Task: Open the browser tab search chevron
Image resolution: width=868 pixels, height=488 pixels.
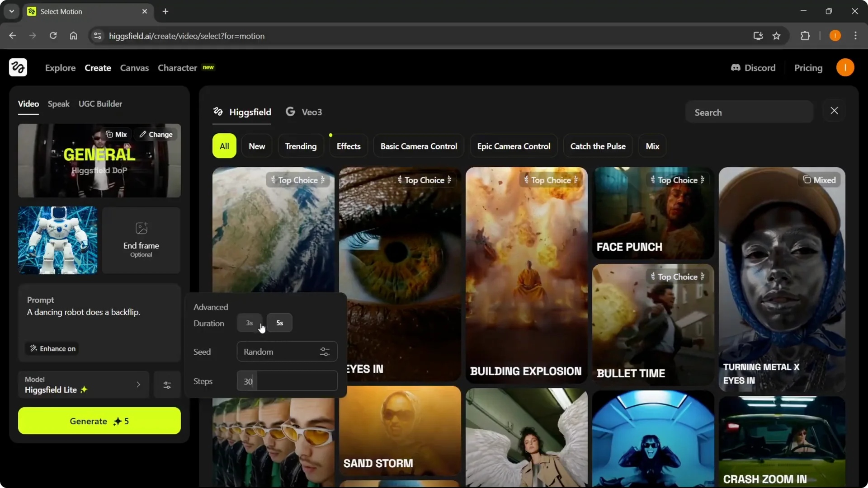Action: click(11, 11)
